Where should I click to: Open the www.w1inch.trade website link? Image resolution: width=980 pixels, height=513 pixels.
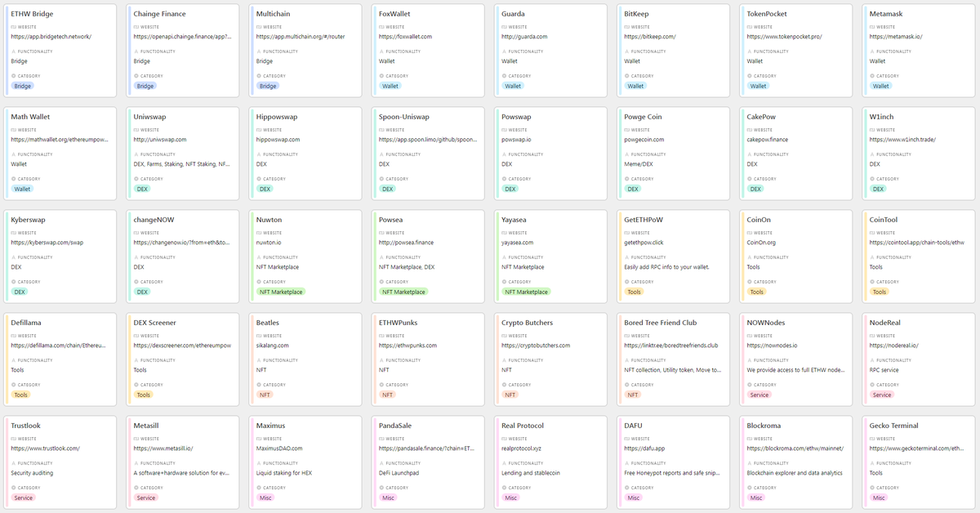[902, 140]
